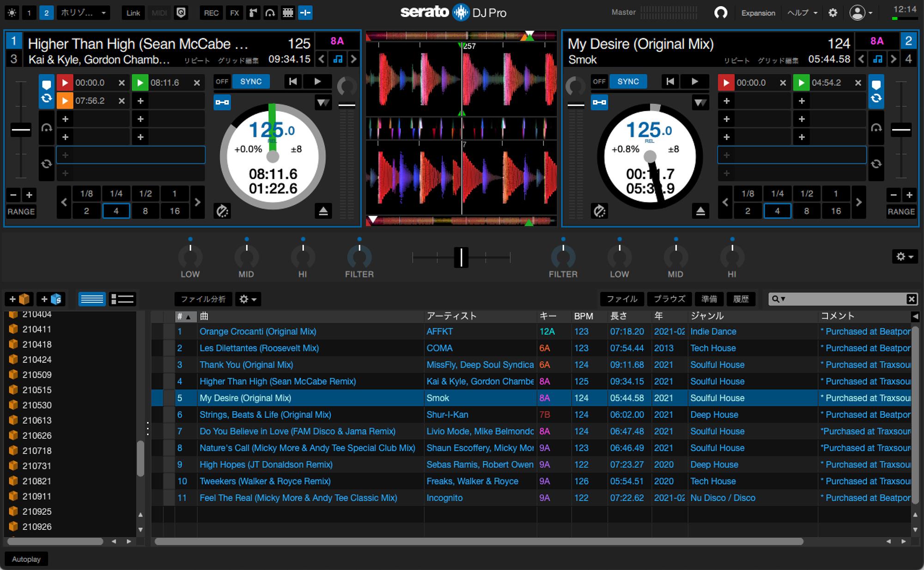
Task: Select the ファイル tab in browser
Action: pyautogui.click(x=622, y=299)
